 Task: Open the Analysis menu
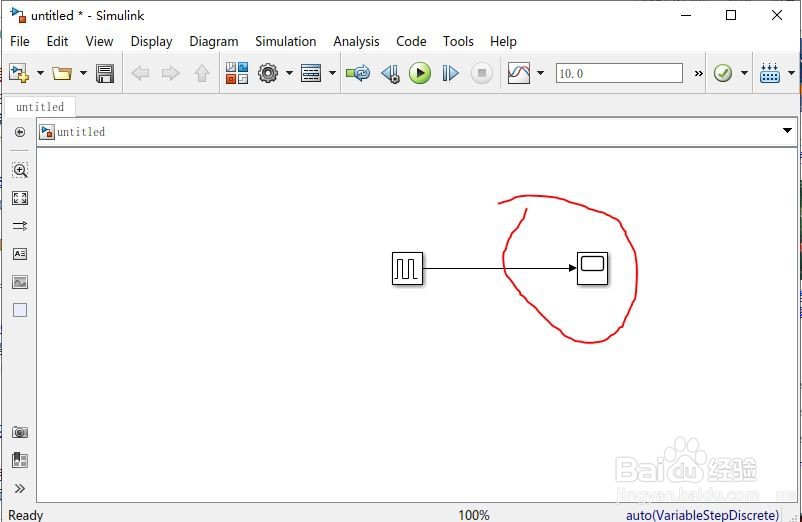(356, 41)
